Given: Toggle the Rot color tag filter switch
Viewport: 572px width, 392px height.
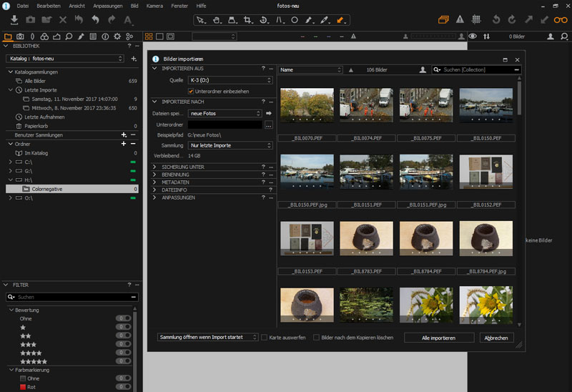Looking at the screenshot, I should 123,386.
